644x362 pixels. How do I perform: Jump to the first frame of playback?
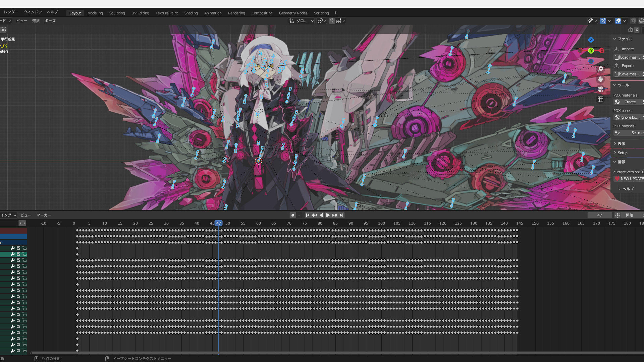pyautogui.click(x=308, y=215)
